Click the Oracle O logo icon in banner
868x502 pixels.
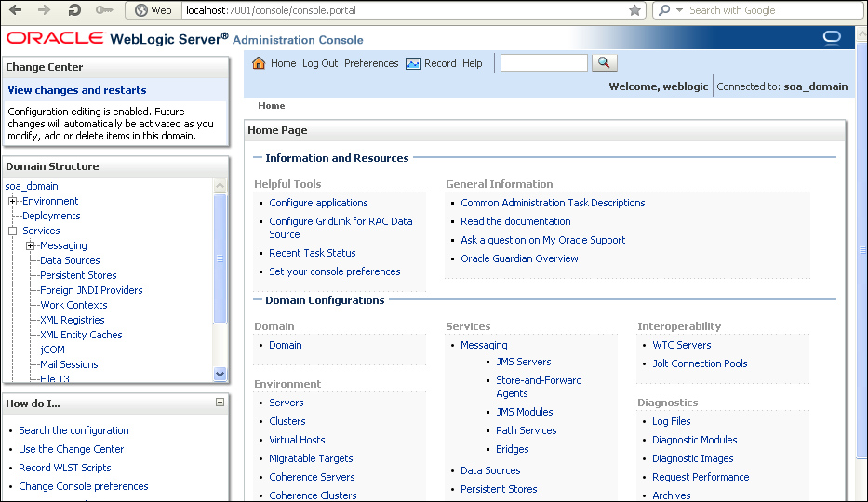point(832,37)
